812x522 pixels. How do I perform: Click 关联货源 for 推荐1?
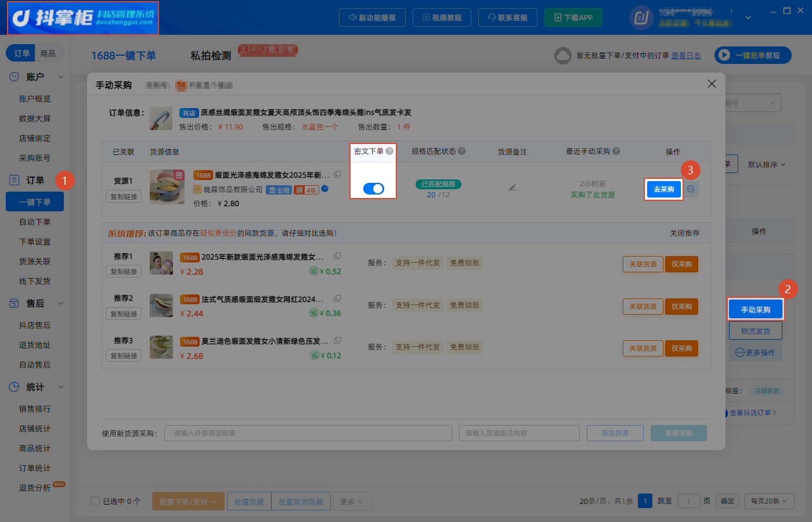click(x=643, y=264)
